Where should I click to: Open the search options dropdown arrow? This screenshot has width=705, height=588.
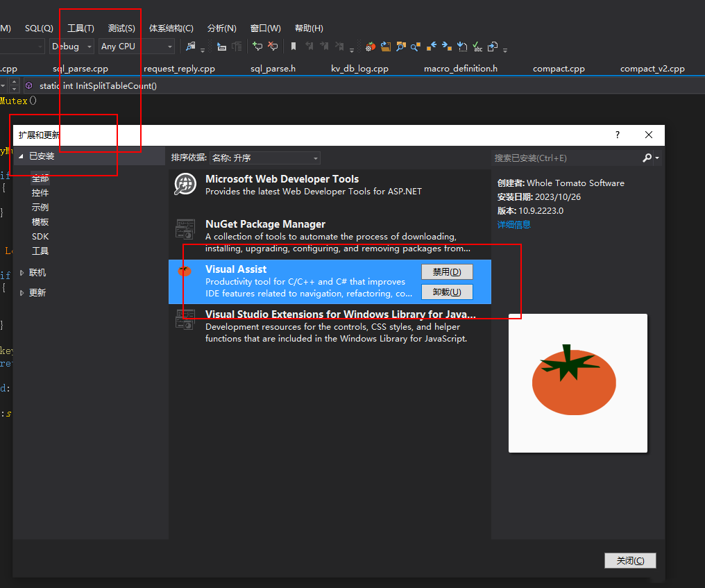tap(657, 158)
